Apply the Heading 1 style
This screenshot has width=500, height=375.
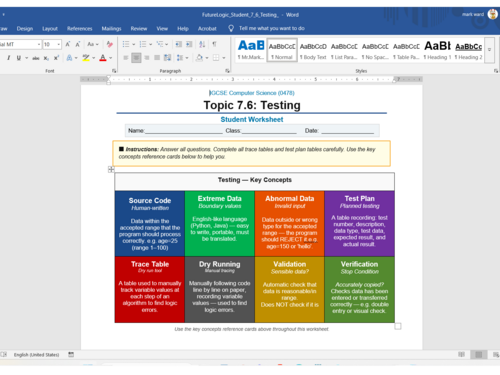pyautogui.click(x=437, y=50)
